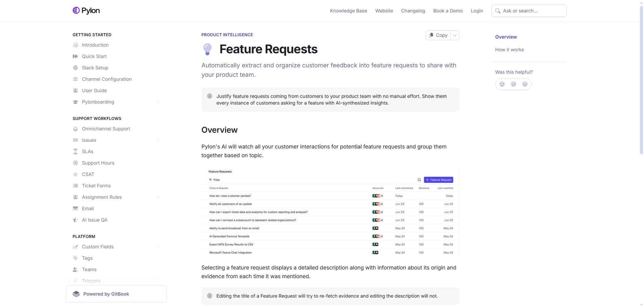Click the Book a Demo link
644x308 pixels.
point(448,11)
